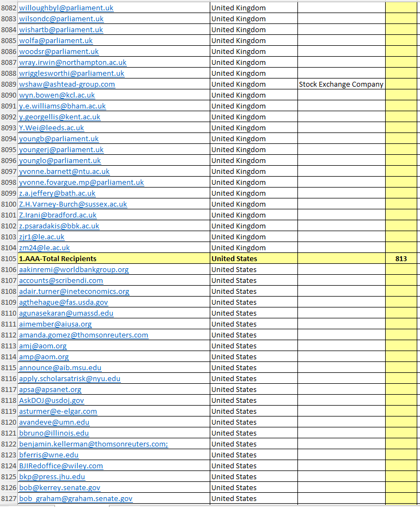Open adair.turner@ineteconomics.org link
The image size is (420, 507).
pyautogui.click(x=74, y=292)
